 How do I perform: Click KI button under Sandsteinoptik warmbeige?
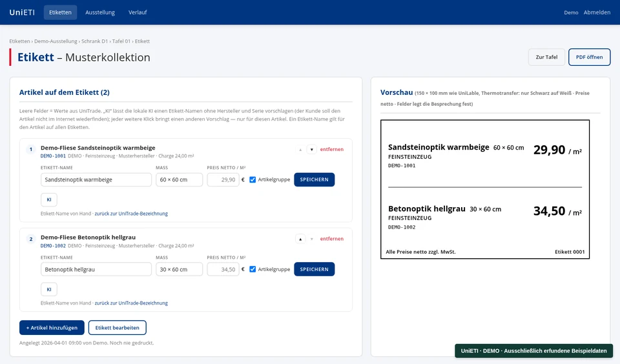click(x=49, y=200)
